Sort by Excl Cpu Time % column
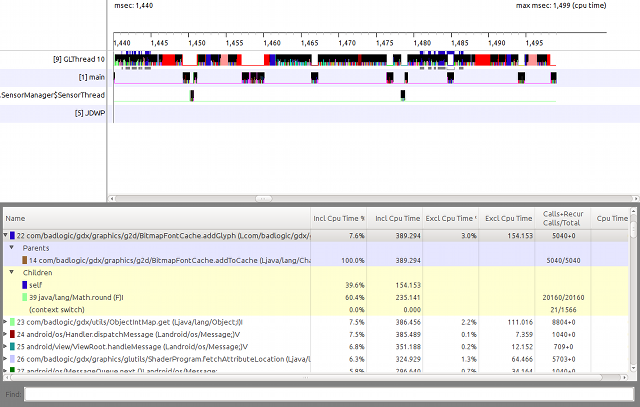Viewport: 640px width, 407px height. point(451,218)
